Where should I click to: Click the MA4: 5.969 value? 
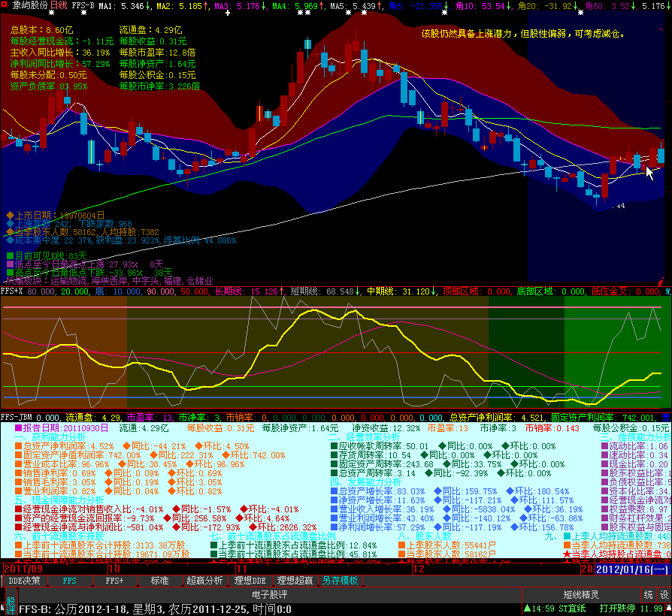click(298, 6)
